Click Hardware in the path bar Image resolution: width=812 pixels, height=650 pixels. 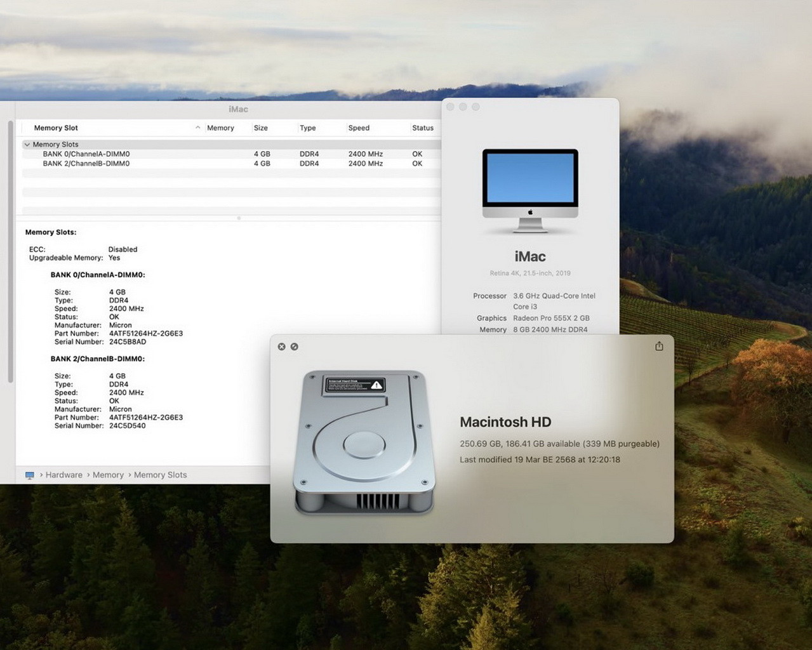click(x=64, y=475)
